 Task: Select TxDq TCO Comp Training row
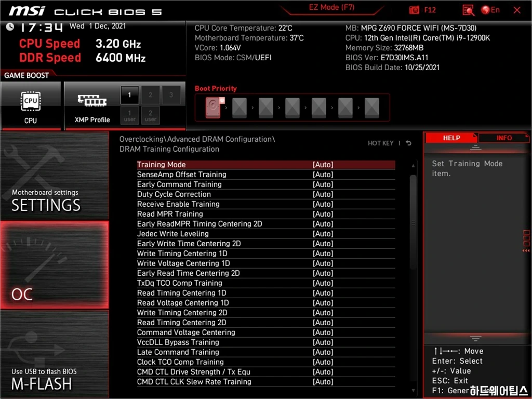pos(266,283)
